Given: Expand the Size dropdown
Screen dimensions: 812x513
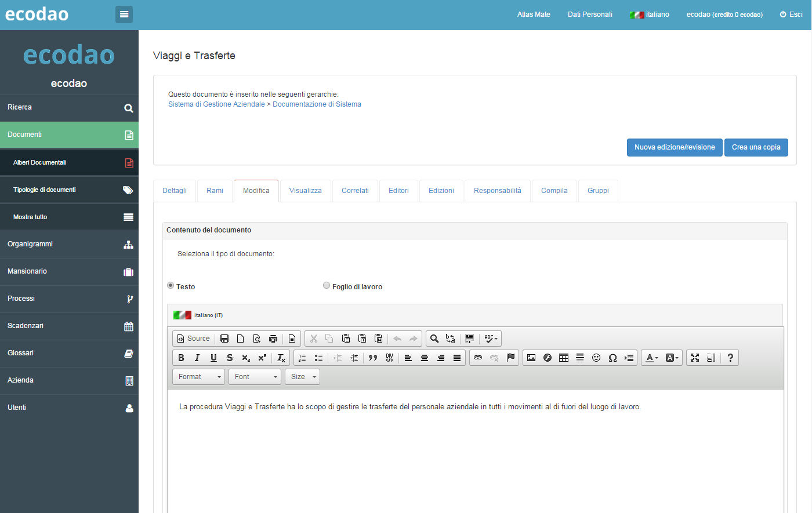Looking at the screenshot, I should [302, 377].
